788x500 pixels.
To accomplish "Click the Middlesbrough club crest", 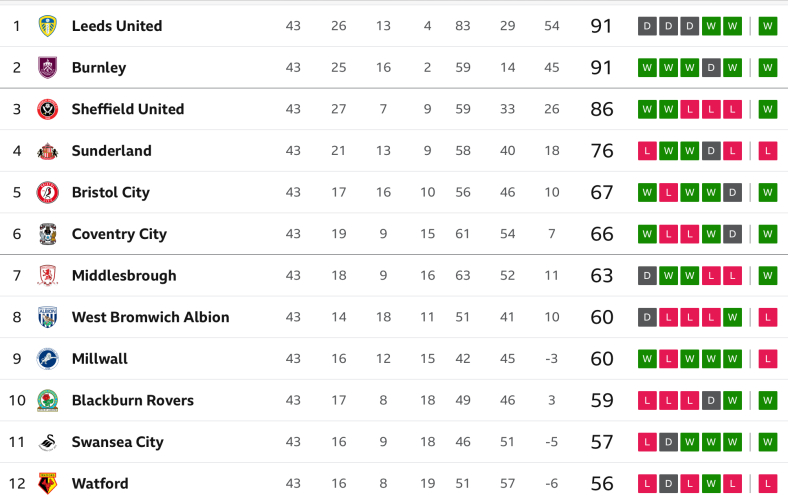I will [x=48, y=275].
